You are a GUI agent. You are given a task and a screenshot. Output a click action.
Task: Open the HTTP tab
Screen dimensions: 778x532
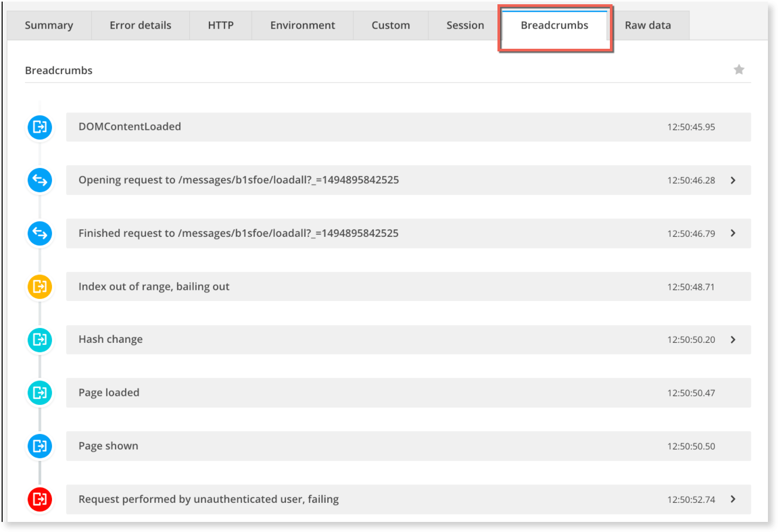[x=221, y=25]
